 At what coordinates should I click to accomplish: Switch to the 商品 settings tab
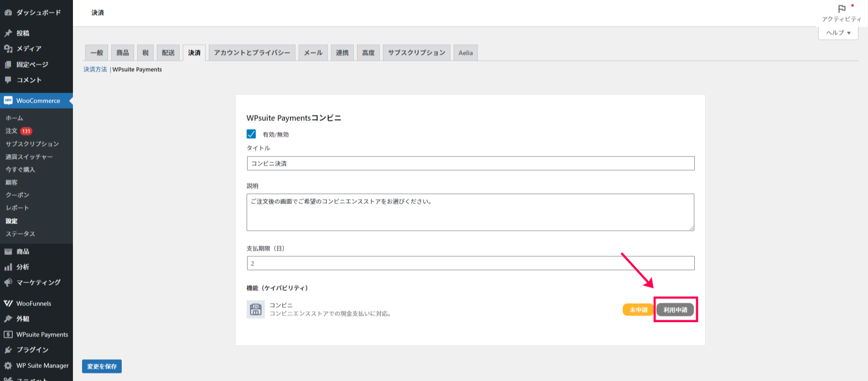click(x=123, y=53)
